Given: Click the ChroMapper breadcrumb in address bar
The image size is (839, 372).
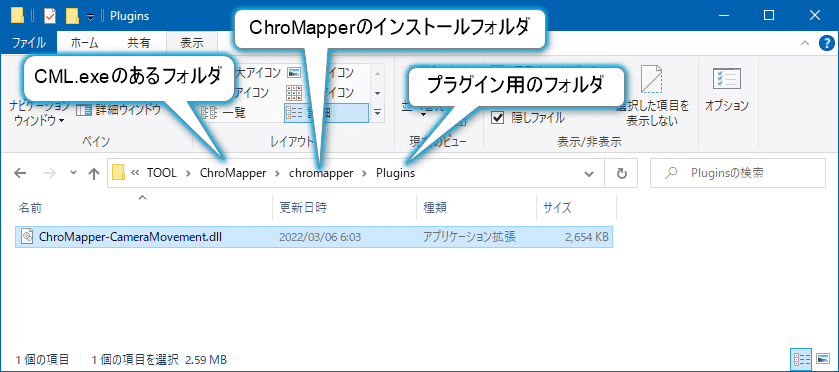Looking at the screenshot, I should pos(233,173).
